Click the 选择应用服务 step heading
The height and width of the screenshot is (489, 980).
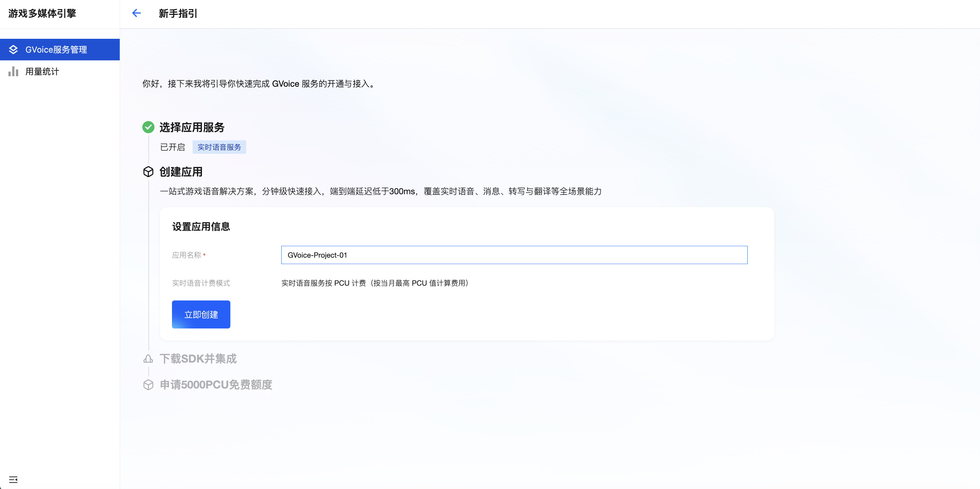coord(192,127)
